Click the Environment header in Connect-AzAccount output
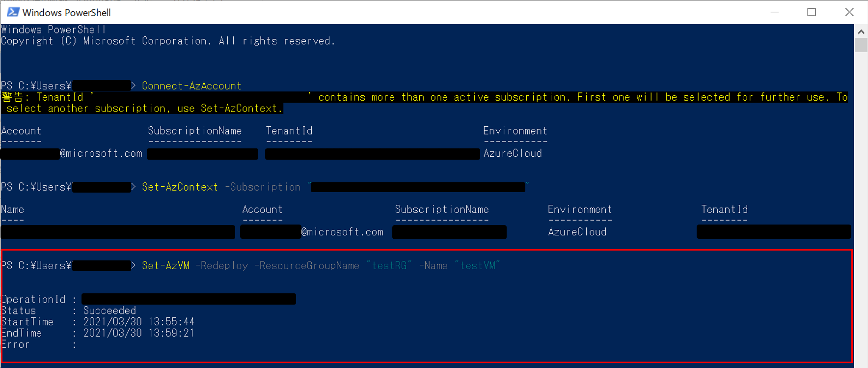The width and height of the screenshot is (868, 368). tap(515, 131)
